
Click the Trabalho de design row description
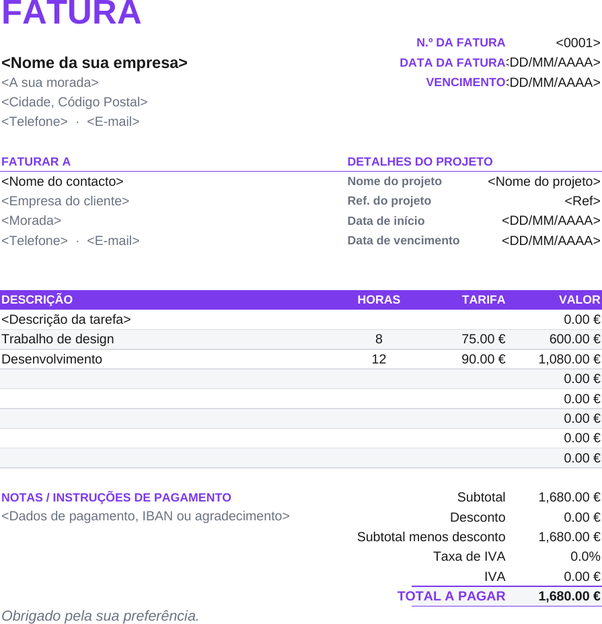(x=58, y=339)
